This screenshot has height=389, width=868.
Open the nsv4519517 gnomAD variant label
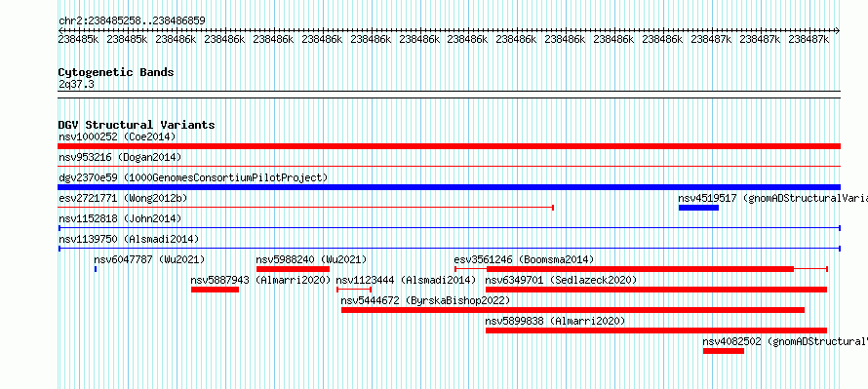click(x=772, y=198)
